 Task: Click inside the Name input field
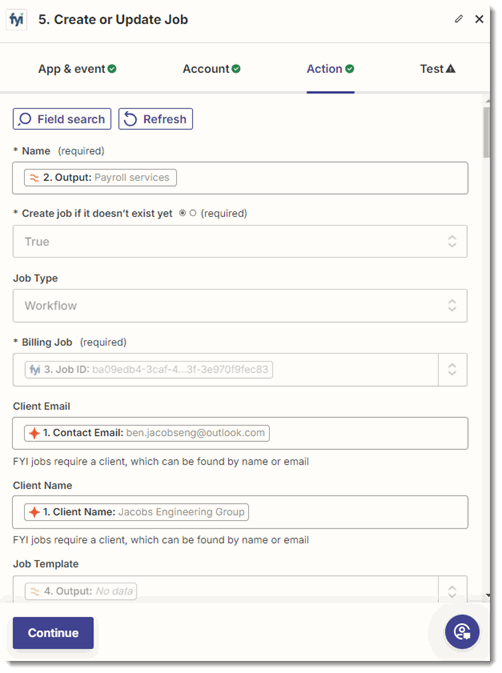(x=240, y=178)
